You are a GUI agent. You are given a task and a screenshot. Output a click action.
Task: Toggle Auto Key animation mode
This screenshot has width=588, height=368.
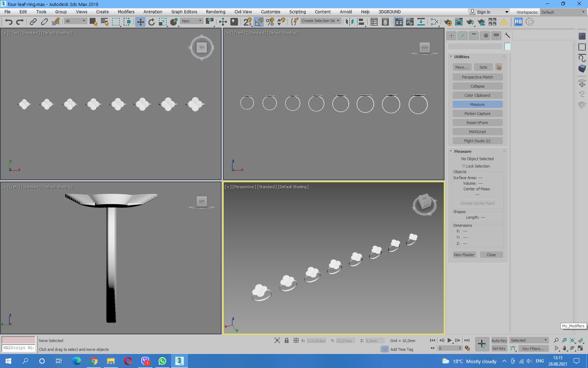499,341
